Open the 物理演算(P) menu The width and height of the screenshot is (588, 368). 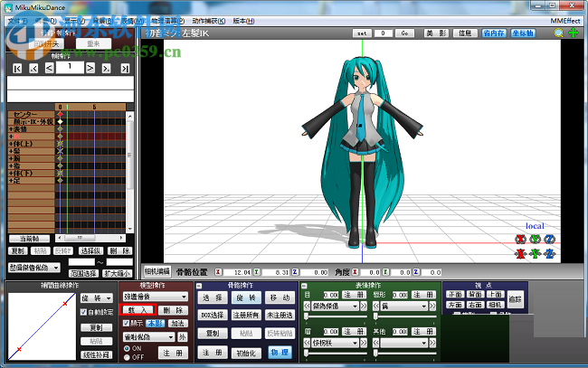tap(168, 21)
